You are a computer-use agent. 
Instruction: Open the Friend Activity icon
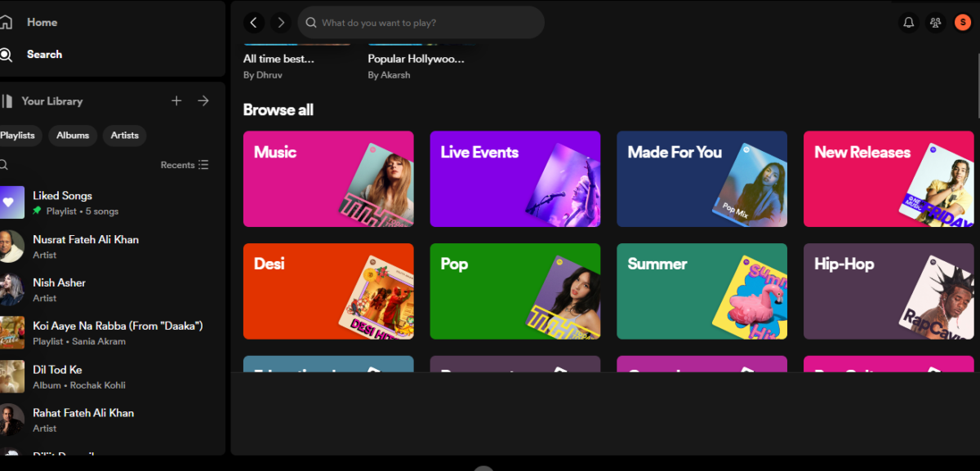click(935, 23)
